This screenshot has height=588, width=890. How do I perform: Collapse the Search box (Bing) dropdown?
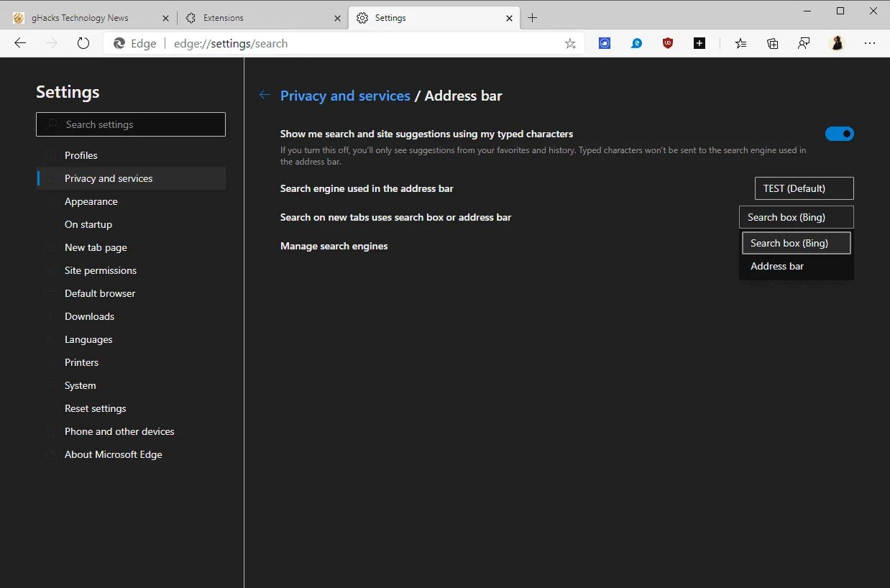(797, 217)
